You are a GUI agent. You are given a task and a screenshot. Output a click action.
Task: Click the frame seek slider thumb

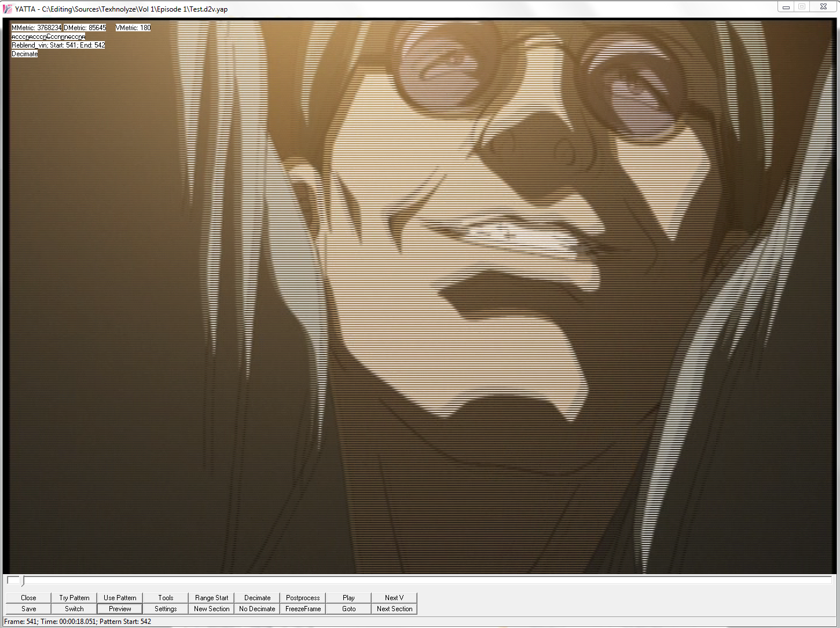point(23,580)
